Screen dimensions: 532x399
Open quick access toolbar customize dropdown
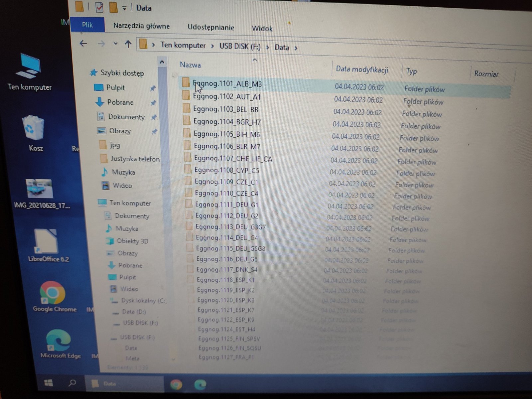pos(124,8)
